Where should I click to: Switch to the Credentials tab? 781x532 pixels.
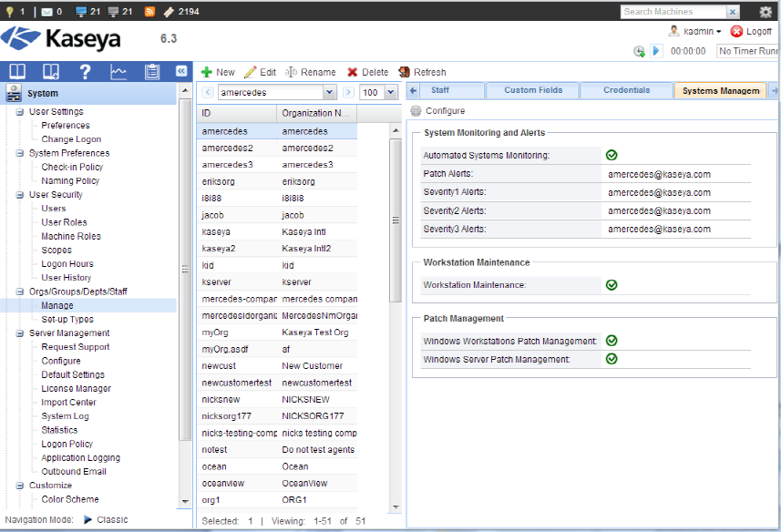[626, 90]
